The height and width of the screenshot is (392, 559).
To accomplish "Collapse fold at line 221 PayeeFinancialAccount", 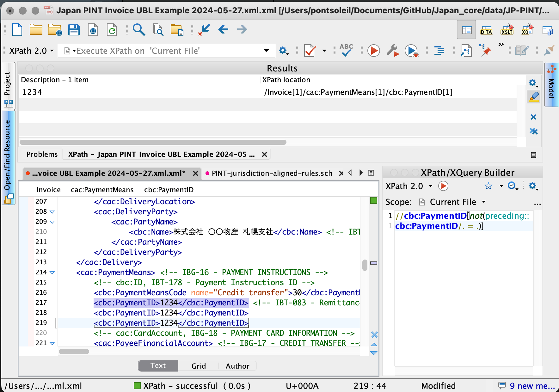I will 52,343.
